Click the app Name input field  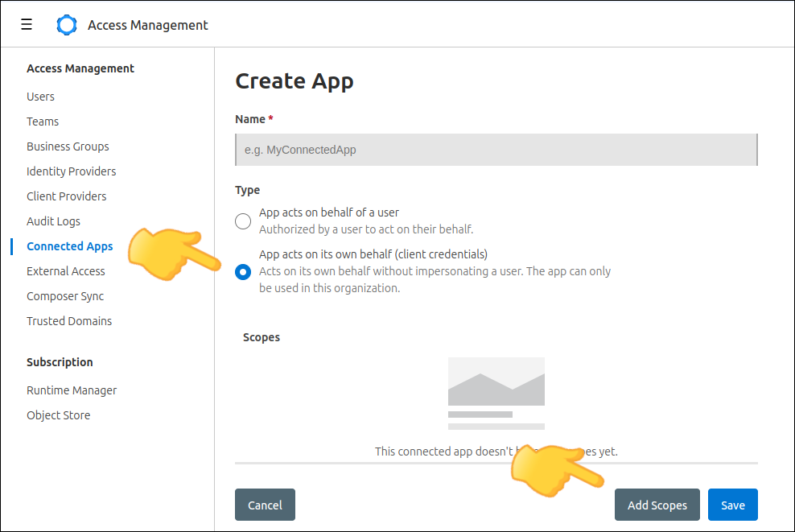496,150
